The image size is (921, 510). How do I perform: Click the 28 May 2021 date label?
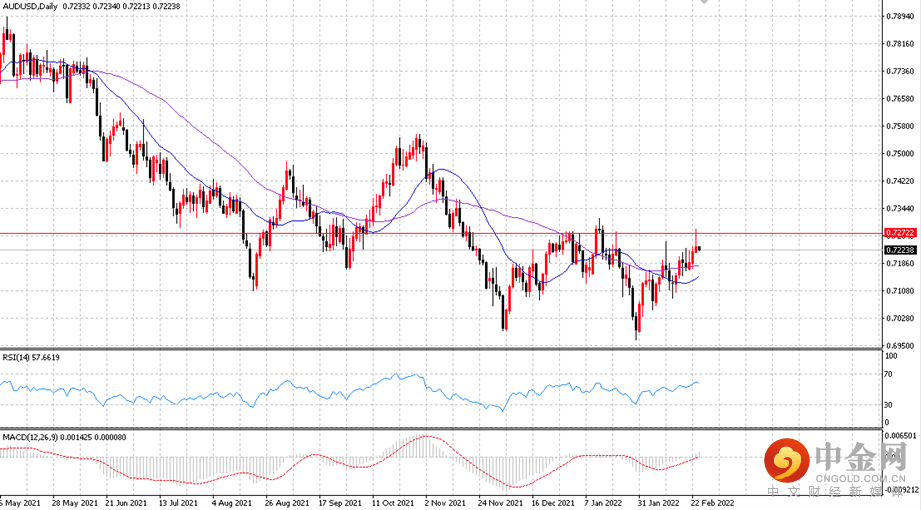pyautogui.click(x=75, y=503)
